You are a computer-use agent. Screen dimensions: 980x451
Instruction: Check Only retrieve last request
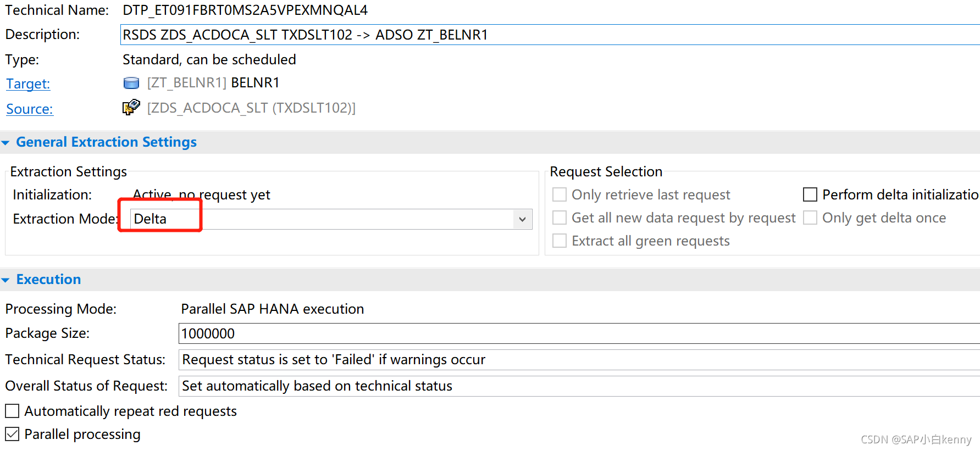click(560, 195)
